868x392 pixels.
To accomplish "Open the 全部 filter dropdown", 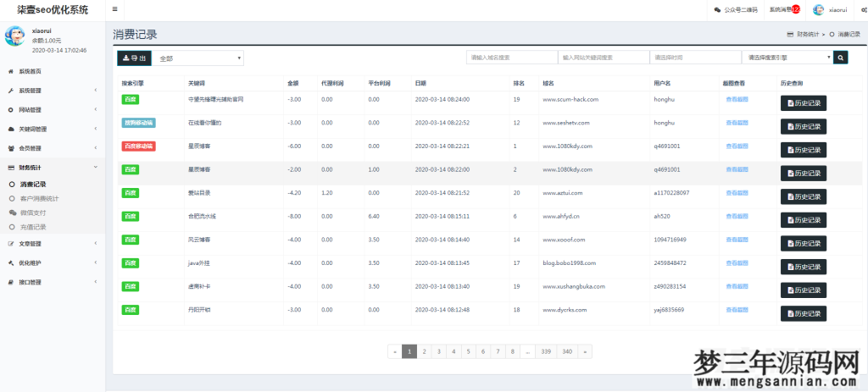I will (x=199, y=58).
